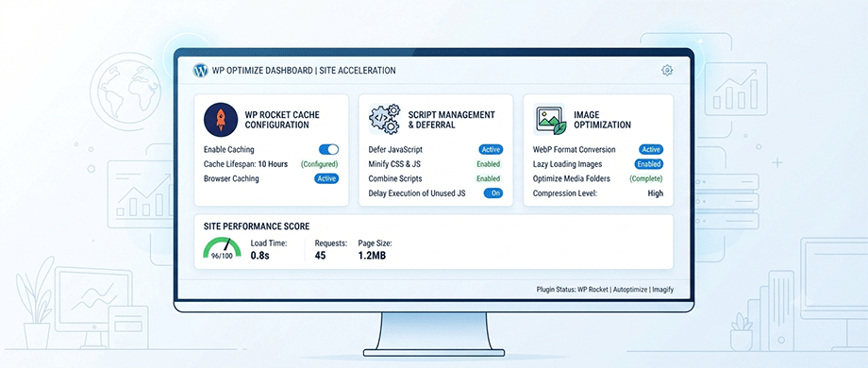Viewport: 868px width, 368px height.
Task: Click the Plugin Status footer text
Action: (605, 290)
